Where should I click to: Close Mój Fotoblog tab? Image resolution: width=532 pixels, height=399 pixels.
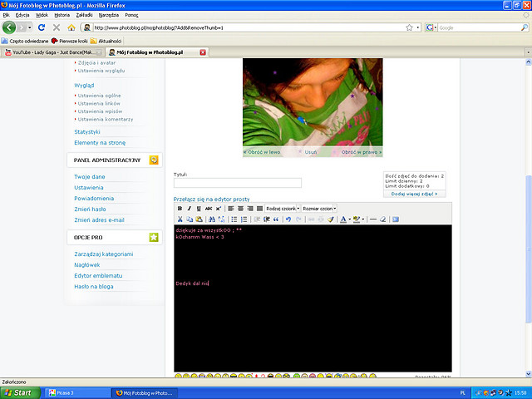203,52
